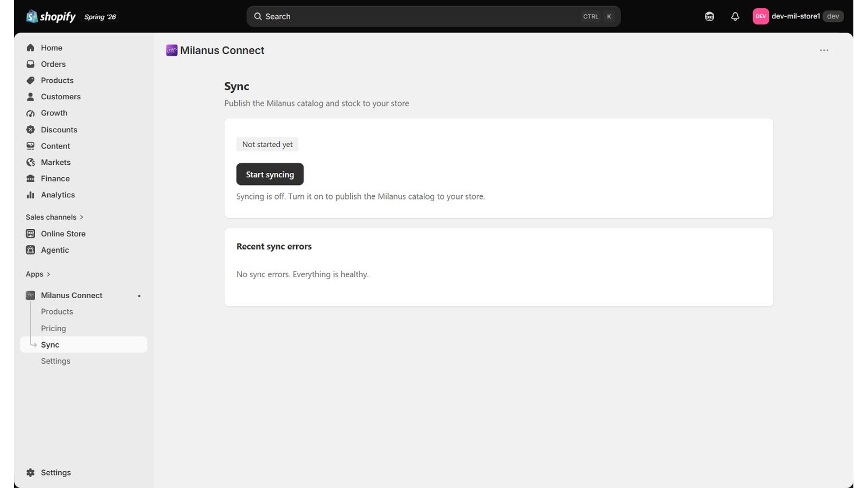Click 'No sync errors. Everything is healthy.'

click(x=303, y=274)
